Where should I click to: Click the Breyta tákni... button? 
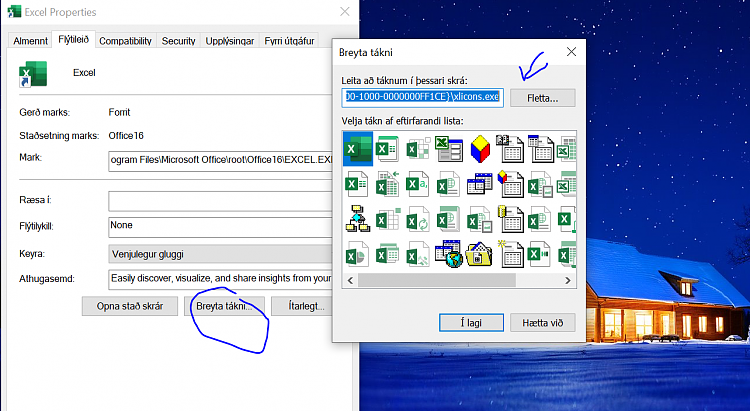[224, 306]
